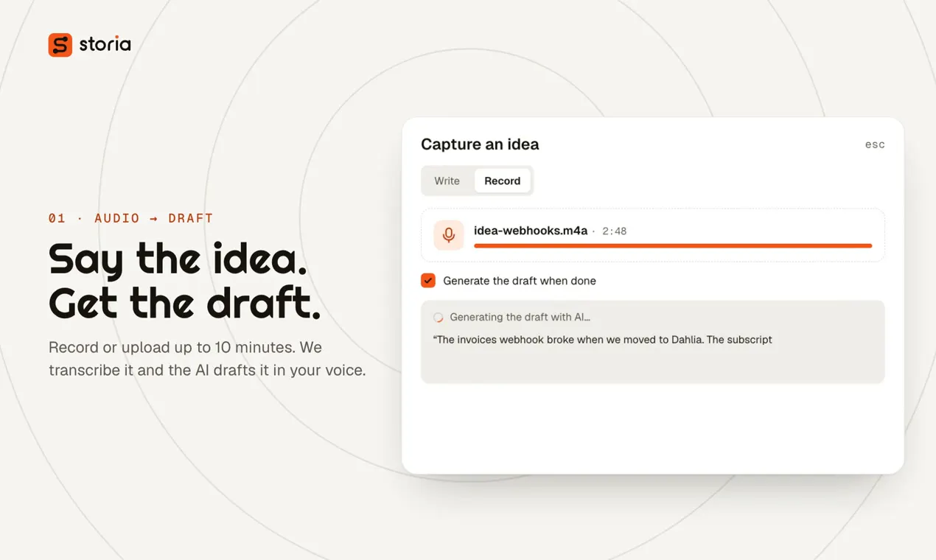Select the Record tab

(x=503, y=181)
